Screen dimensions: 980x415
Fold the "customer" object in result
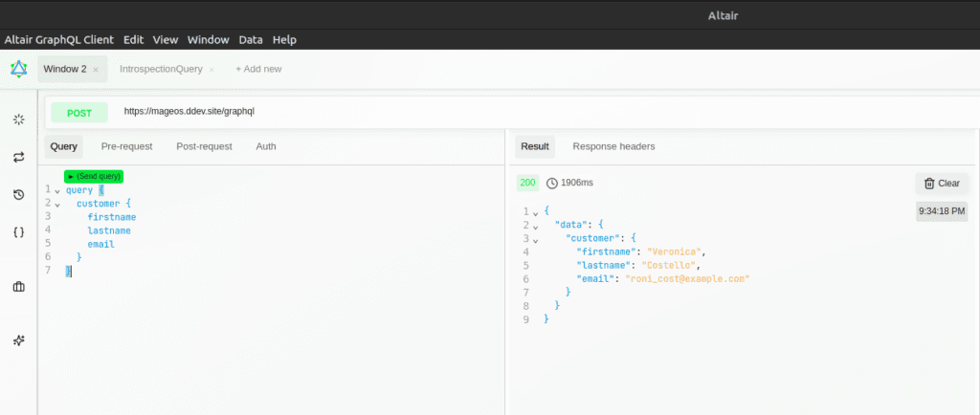[x=536, y=240]
